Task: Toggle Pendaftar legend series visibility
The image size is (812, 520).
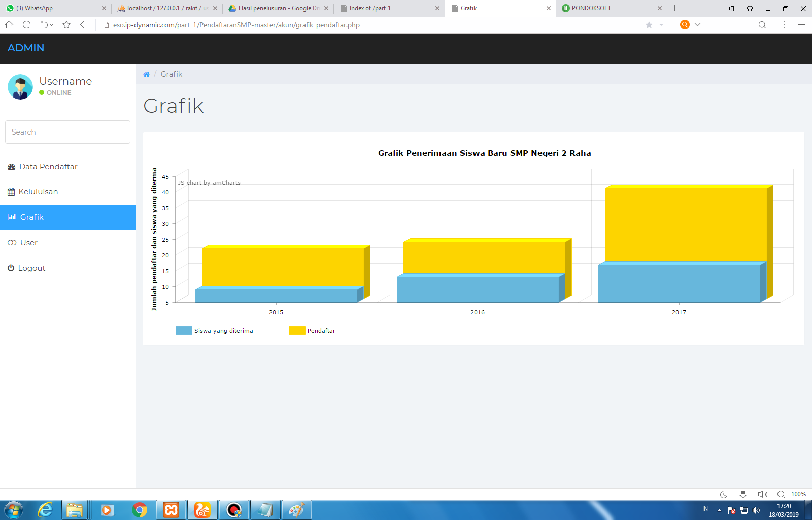Action: point(297,331)
